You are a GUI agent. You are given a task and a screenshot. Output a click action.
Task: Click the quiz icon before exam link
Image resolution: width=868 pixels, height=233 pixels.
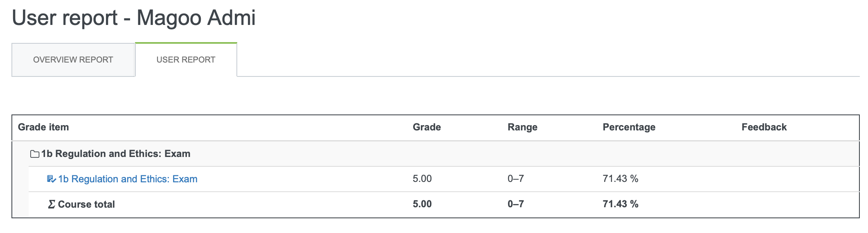tap(52, 179)
